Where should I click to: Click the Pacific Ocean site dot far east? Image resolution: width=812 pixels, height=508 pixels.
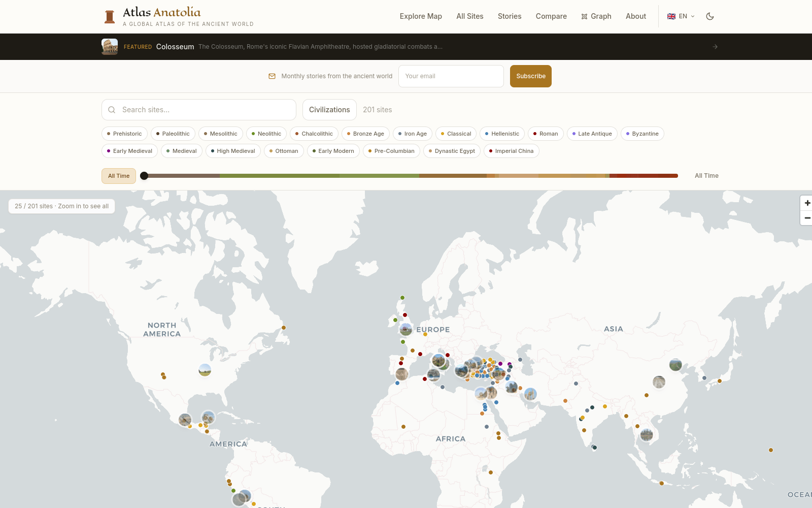pos(771,450)
